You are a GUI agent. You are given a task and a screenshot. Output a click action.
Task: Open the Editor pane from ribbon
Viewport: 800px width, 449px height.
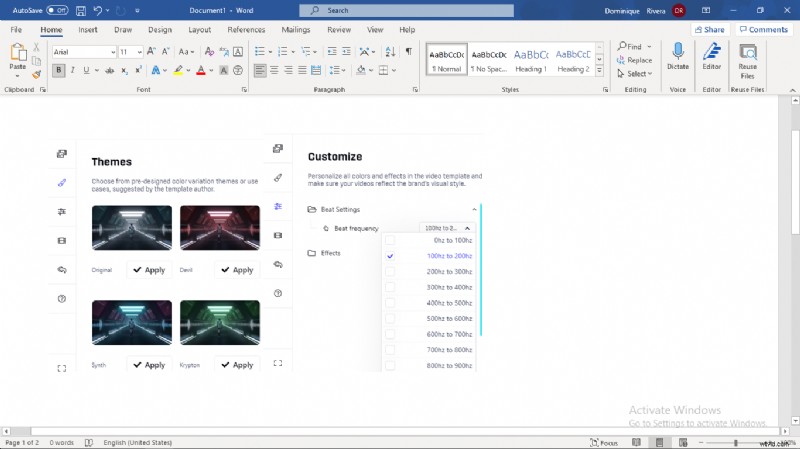[x=711, y=52]
